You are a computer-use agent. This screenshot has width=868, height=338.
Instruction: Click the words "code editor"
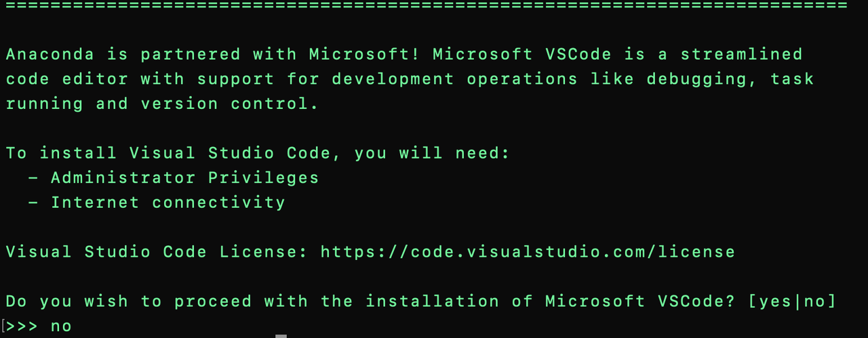coord(66,79)
